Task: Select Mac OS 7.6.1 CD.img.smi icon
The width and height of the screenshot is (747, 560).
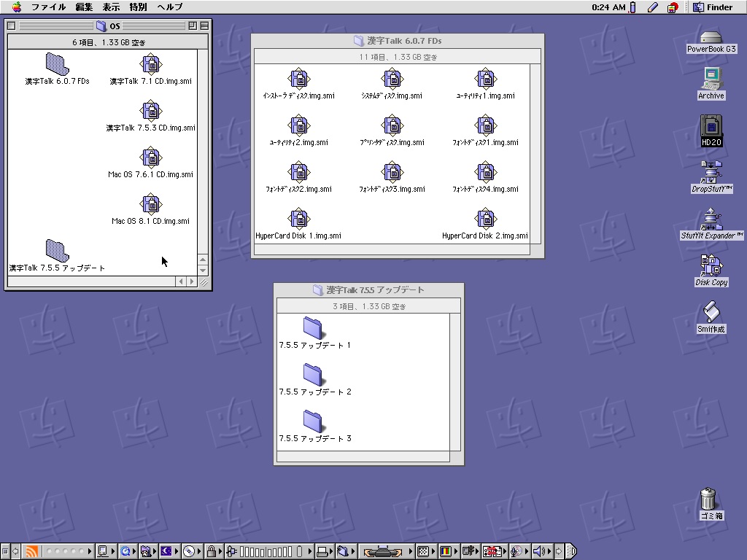Action: [150, 157]
